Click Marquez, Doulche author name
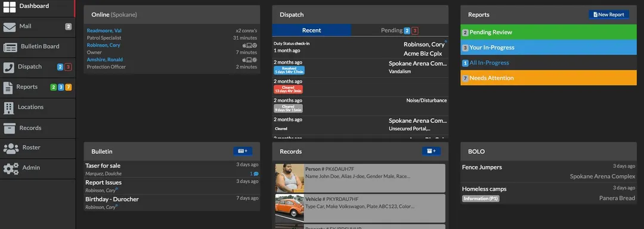 pyautogui.click(x=104, y=174)
